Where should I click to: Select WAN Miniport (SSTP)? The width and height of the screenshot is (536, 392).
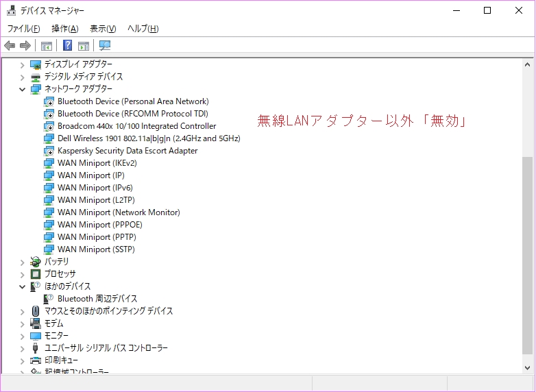(x=96, y=249)
